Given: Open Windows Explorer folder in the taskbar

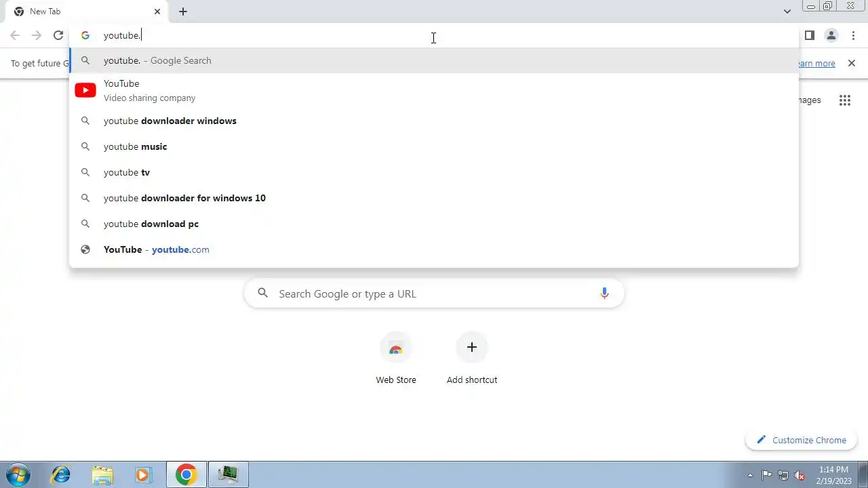Looking at the screenshot, I should click(102, 474).
